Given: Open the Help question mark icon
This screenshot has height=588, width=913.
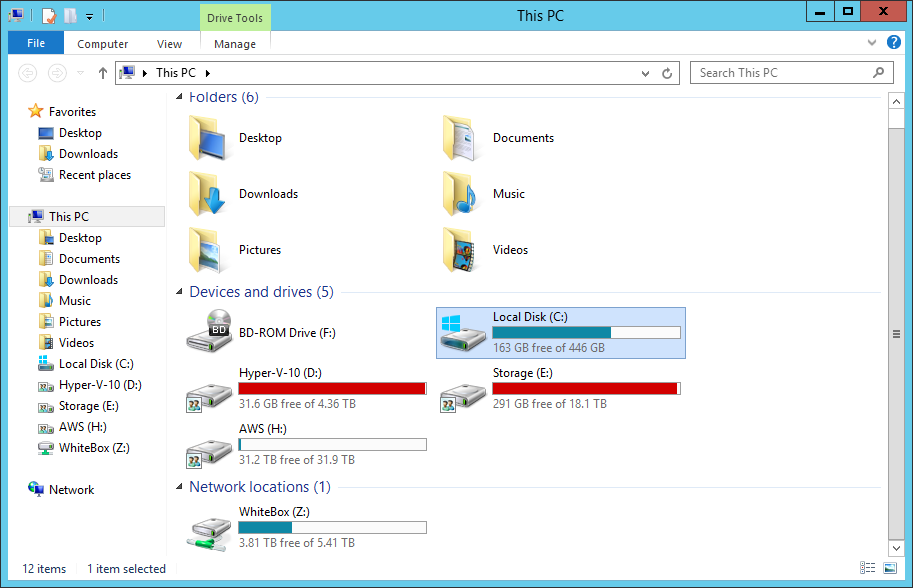Looking at the screenshot, I should click(x=894, y=42).
